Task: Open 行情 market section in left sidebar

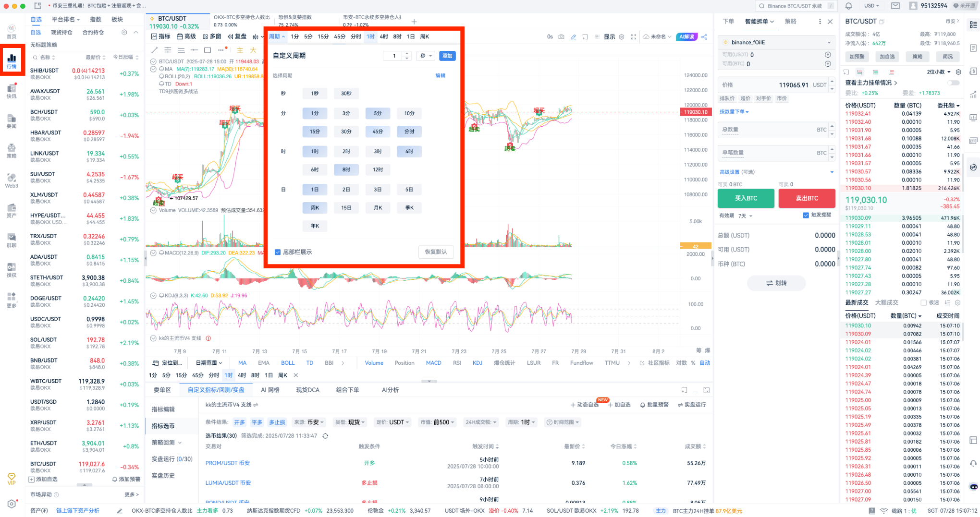Action: point(12,60)
